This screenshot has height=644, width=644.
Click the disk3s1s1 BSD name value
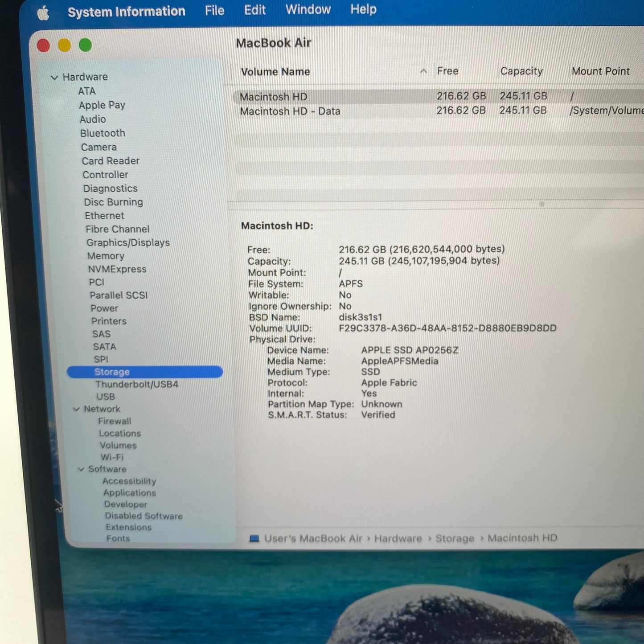(360, 317)
